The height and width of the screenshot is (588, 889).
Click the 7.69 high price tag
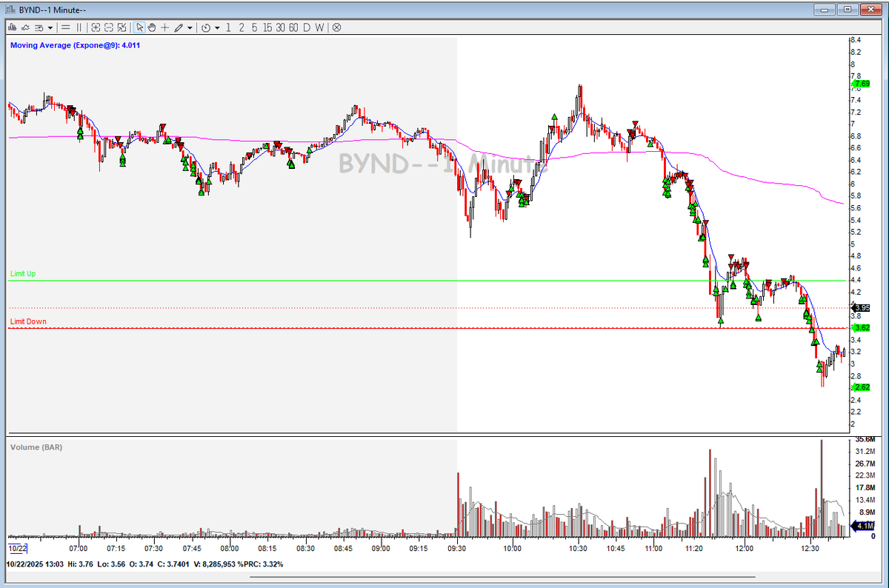(x=860, y=84)
